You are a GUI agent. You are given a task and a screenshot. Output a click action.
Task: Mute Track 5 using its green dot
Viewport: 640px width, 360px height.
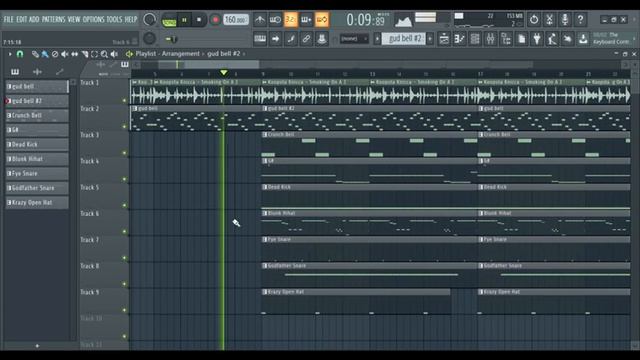pos(124,205)
